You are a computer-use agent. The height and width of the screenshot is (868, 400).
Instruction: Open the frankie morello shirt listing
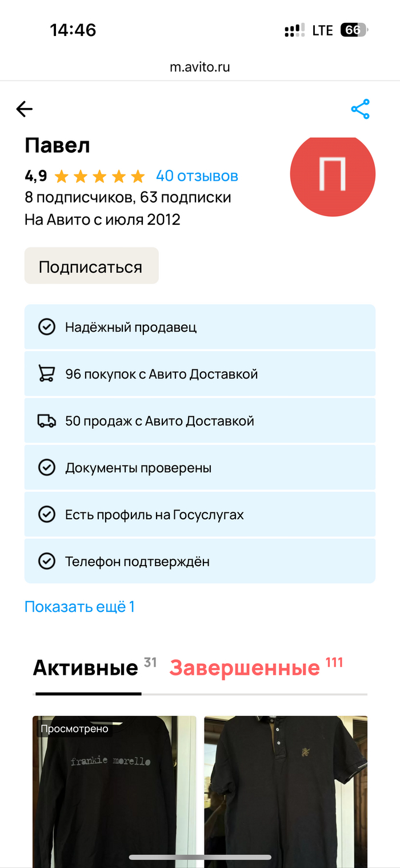114,789
